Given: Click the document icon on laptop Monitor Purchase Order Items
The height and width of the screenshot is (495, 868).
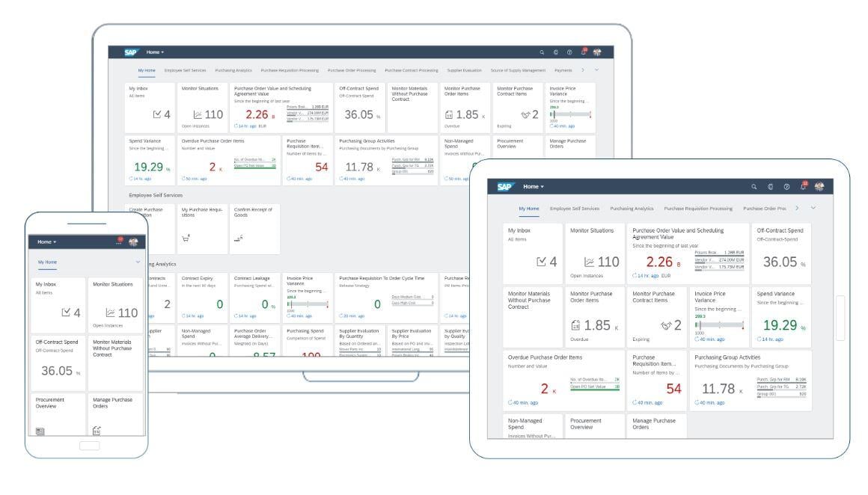Looking at the screenshot, I should [x=449, y=115].
